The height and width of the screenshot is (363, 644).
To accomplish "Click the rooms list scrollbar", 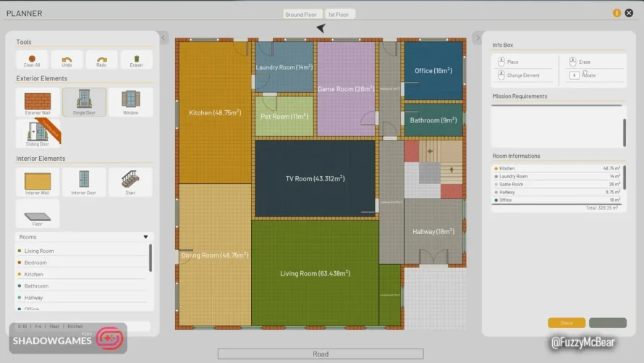I will (x=151, y=258).
